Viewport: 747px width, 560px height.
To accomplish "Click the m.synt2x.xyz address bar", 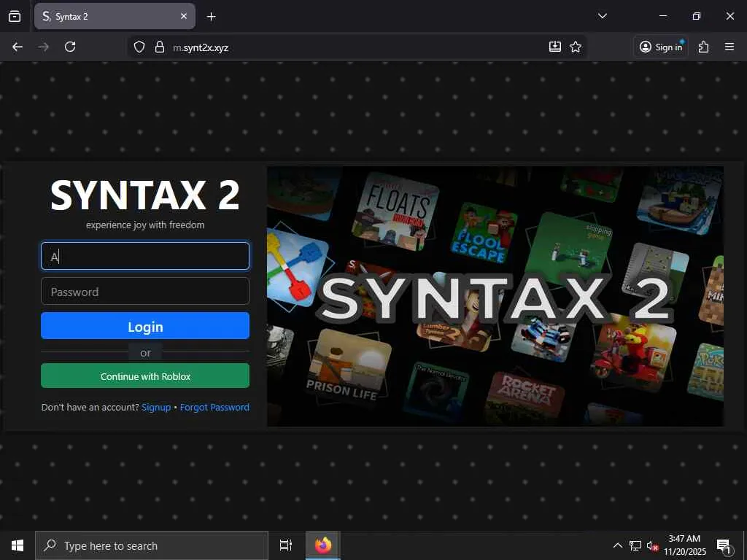I will coord(357,47).
